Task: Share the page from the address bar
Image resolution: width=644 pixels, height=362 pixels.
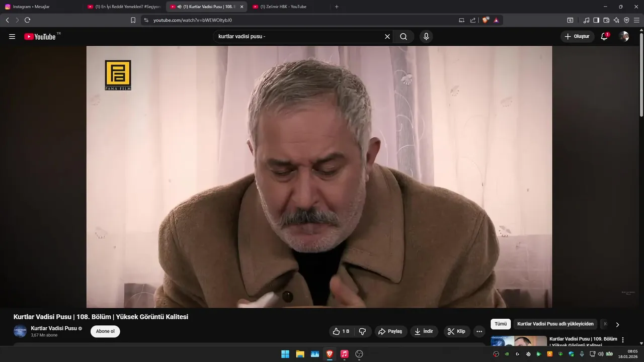Action: pyautogui.click(x=473, y=20)
